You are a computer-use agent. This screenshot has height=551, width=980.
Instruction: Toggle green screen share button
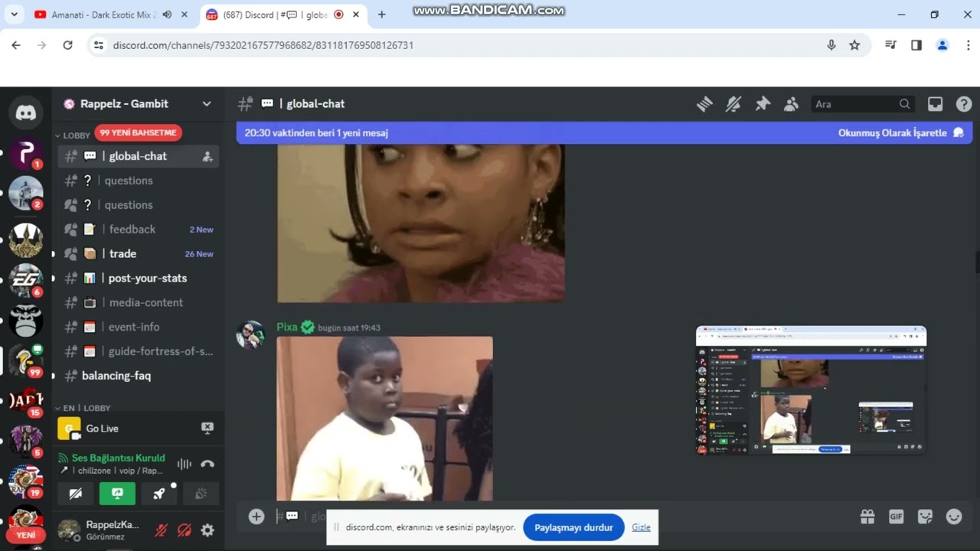(x=117, y=494)
